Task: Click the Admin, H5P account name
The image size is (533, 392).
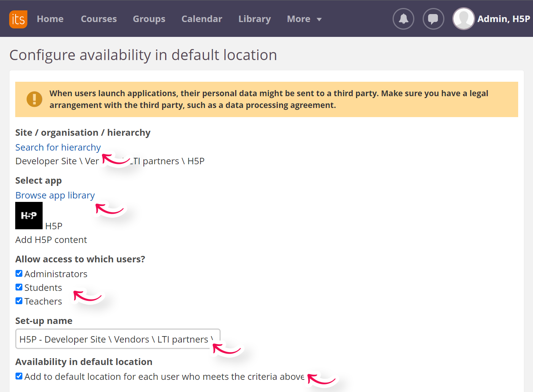Action: pyautogui.click(x=503, y=19)
